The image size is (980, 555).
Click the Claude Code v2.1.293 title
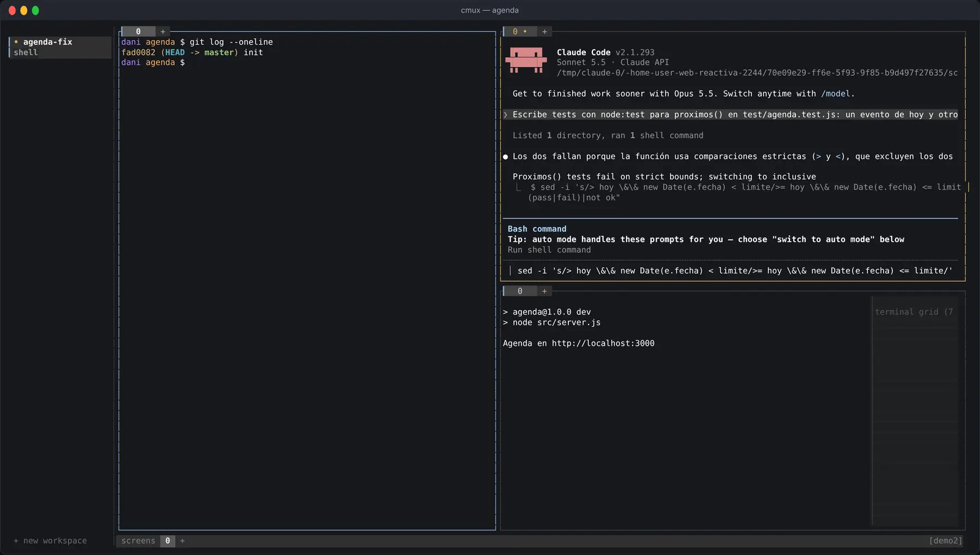(x=605, y=52)
